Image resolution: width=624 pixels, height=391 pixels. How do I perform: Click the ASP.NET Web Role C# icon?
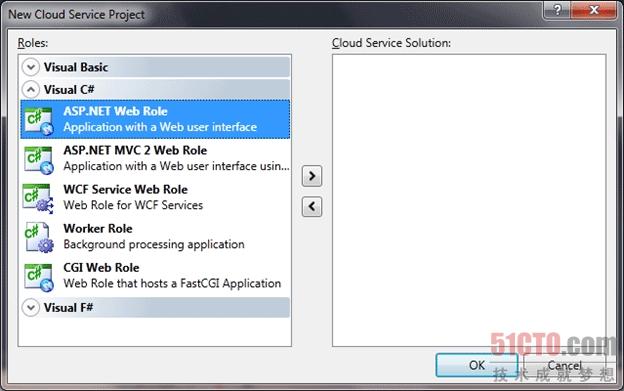pyautogui.click(x=39, y=121)
